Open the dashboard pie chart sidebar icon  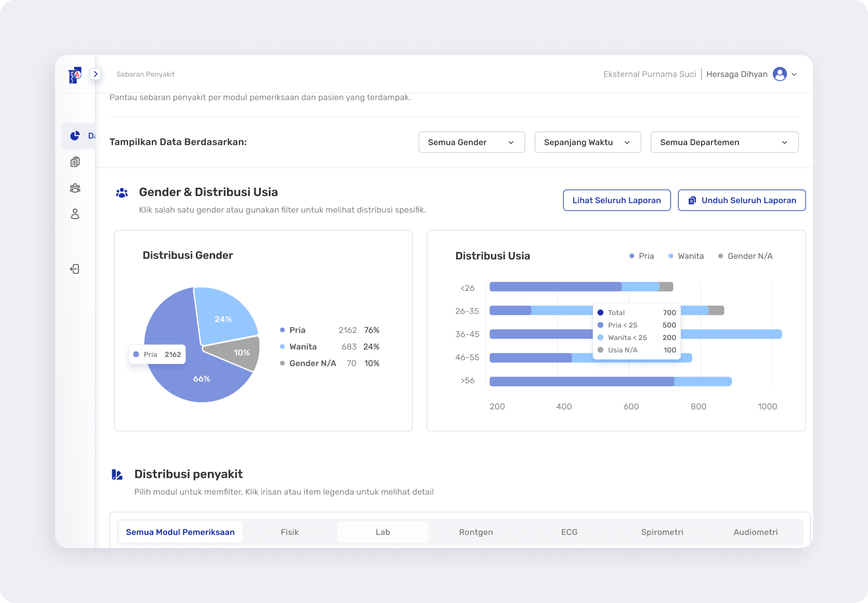pos(75,136)
